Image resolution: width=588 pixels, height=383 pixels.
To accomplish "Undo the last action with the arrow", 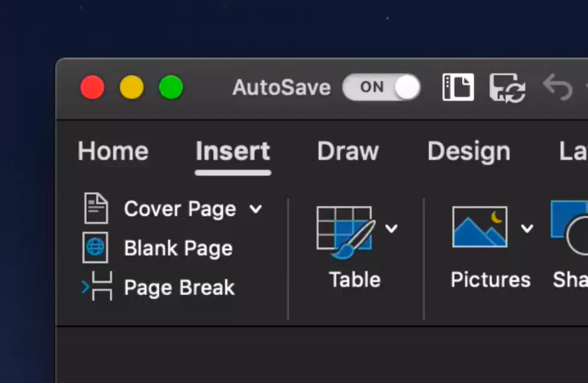I will click(x=558, y=87).
